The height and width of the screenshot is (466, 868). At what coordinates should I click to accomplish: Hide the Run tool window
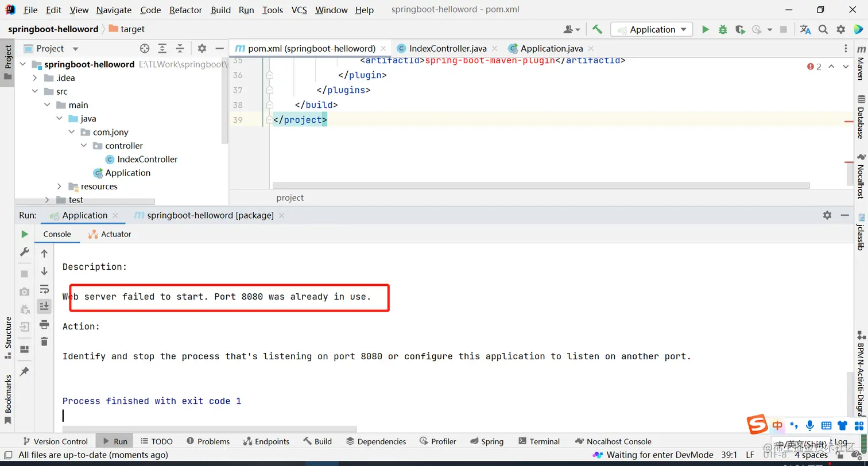pos(844,215)
